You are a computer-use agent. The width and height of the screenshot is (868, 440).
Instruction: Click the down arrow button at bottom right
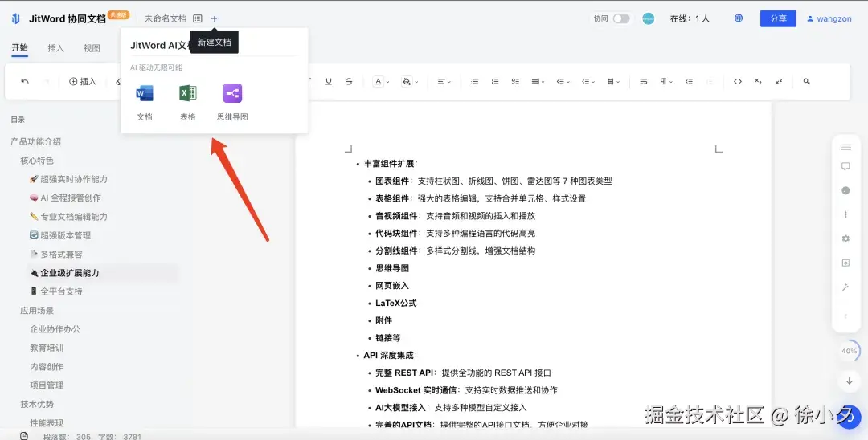[850, 381]
